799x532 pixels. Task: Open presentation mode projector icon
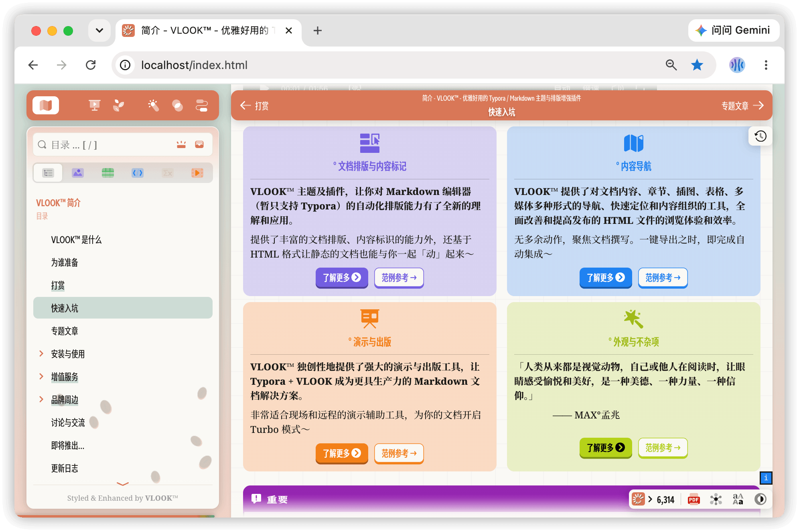click(x=95, y=106)
